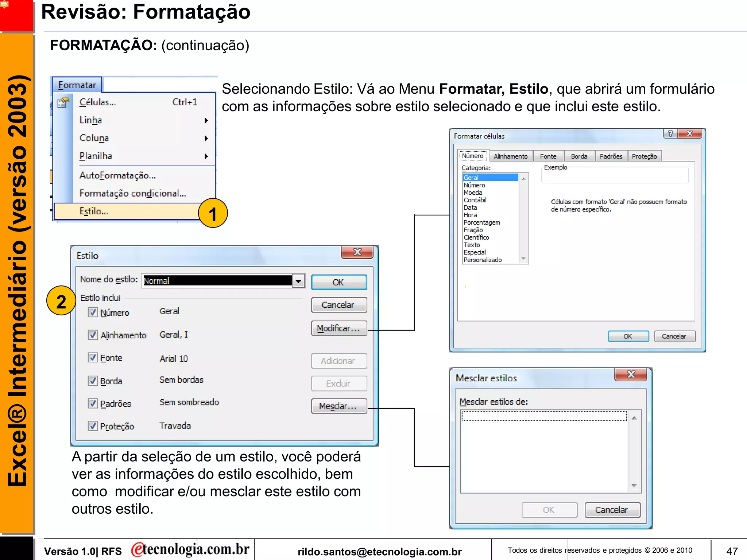This screenshot has height=560, width=747.
Task: Switch to the Borda tab
Action: (x=579, y=156)
